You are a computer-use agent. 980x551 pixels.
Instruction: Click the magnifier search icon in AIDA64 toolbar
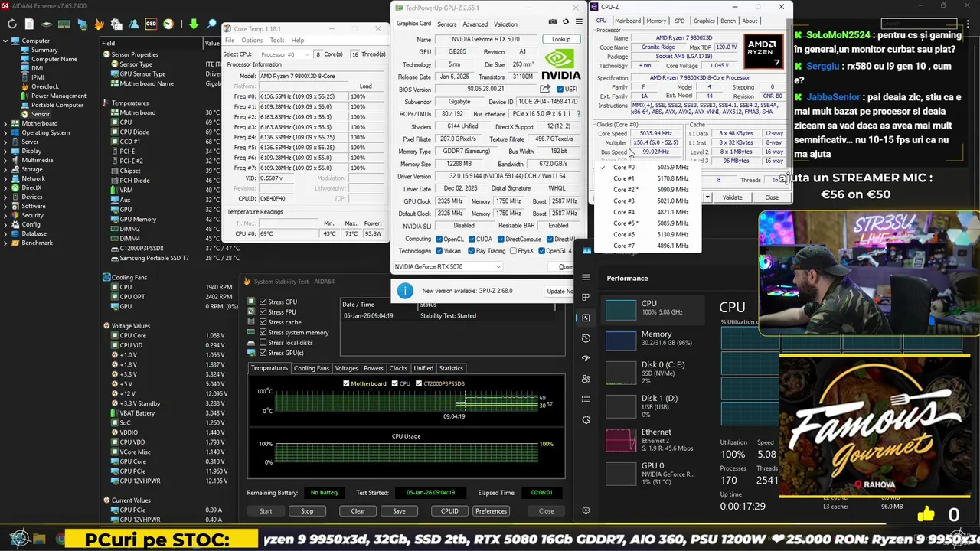click(212, 24)
